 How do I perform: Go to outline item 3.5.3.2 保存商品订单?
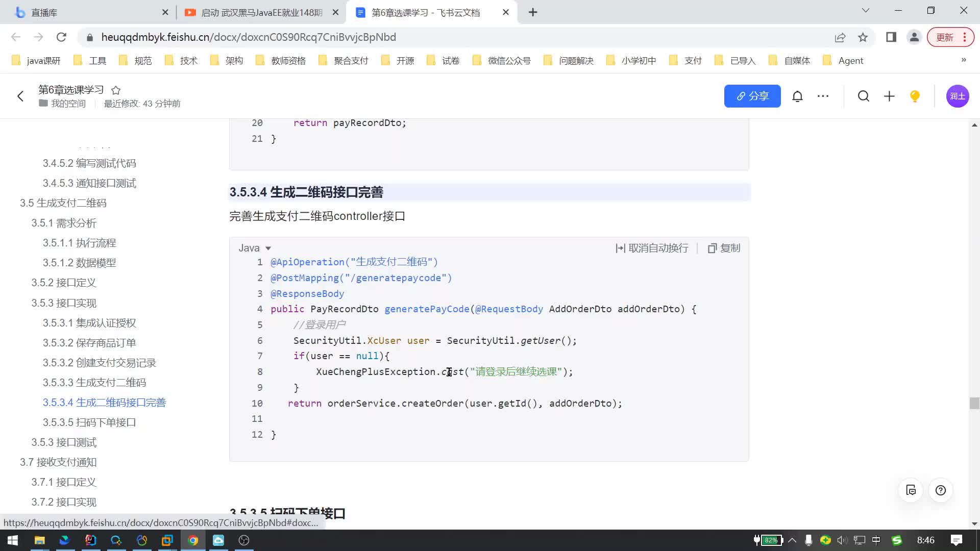pyautogui.click(x=89, y=343)
